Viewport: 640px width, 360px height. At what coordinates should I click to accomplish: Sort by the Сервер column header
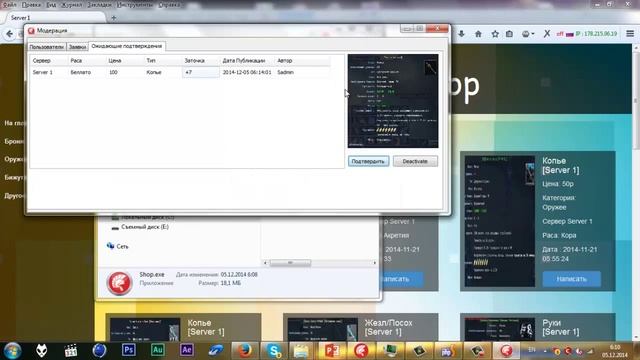(49, 60)
